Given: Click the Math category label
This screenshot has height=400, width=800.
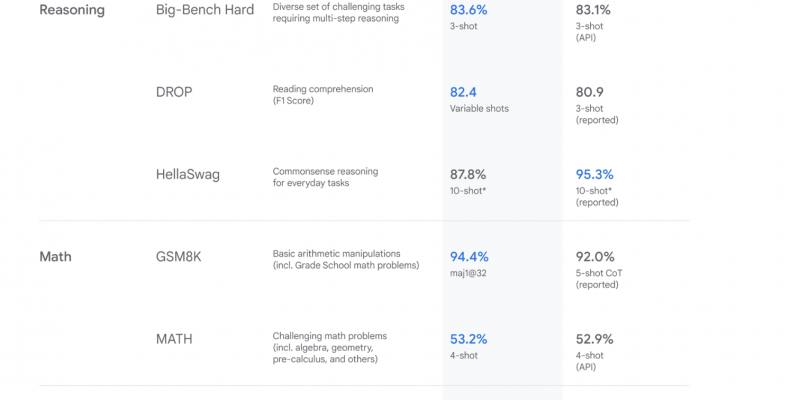Looking at the screenshot, I should click(55, 257).
